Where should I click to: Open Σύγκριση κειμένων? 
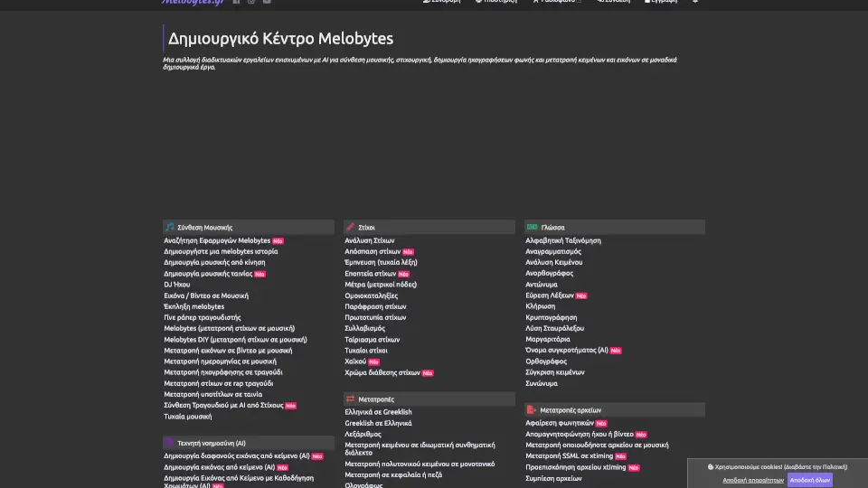pyautogui.click(x=554, y=372)
